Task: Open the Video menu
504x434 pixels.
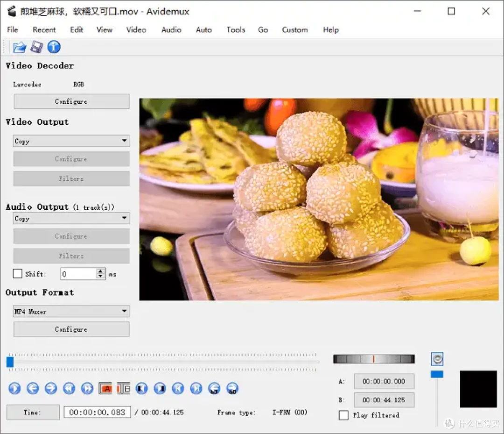Action: tap(136, 29)
